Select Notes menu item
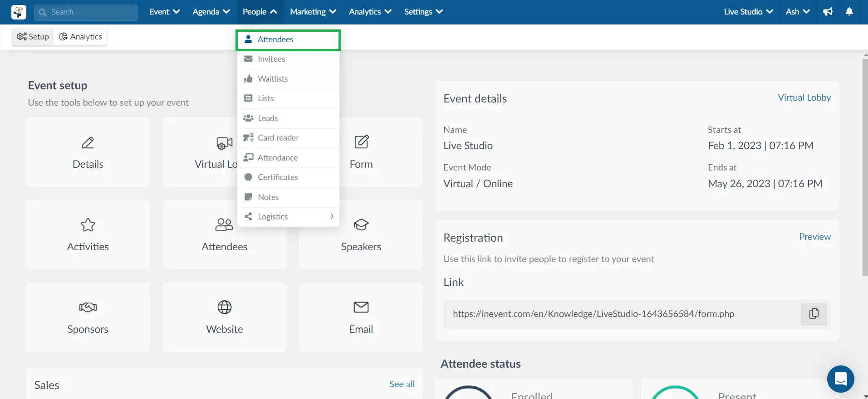 [x=288, y=197]
